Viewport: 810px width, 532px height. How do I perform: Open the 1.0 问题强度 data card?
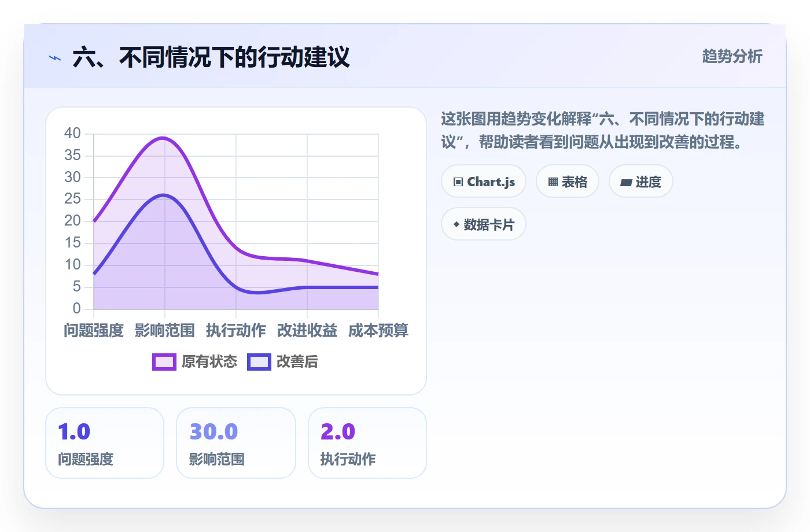(x=105, y=443)
